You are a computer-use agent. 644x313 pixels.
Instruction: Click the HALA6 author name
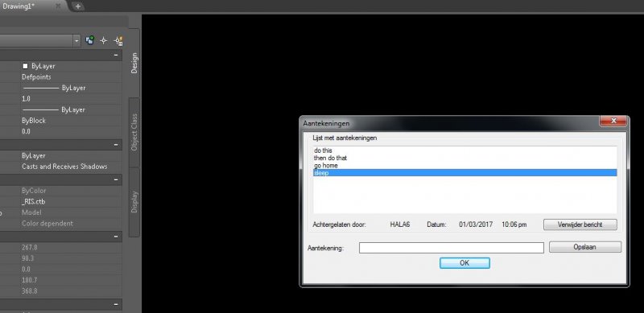coord(399,224)
